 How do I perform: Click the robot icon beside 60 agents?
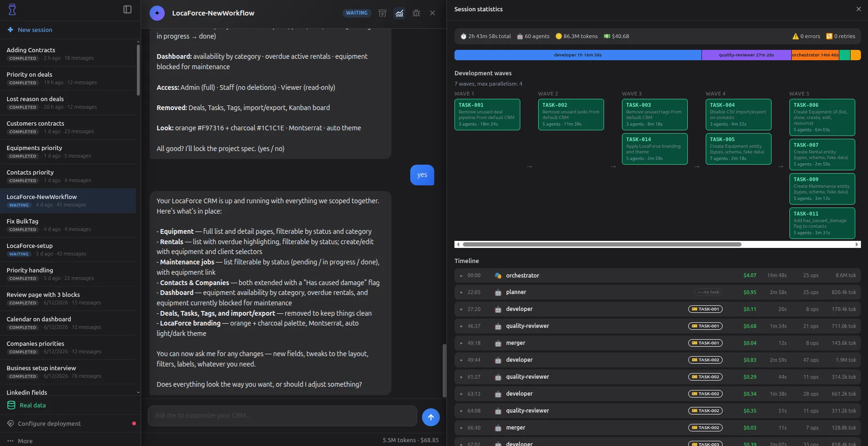[x=520, y=36]
